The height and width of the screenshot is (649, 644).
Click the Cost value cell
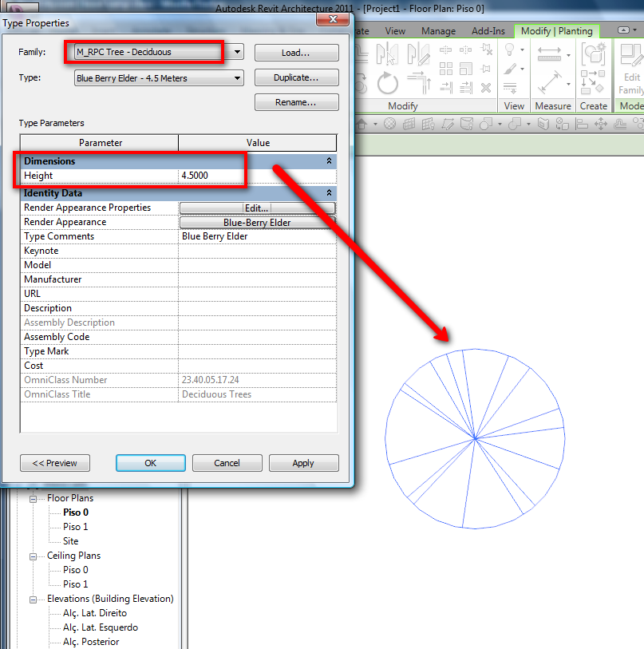pyautogui.click(x=257, y=366)
